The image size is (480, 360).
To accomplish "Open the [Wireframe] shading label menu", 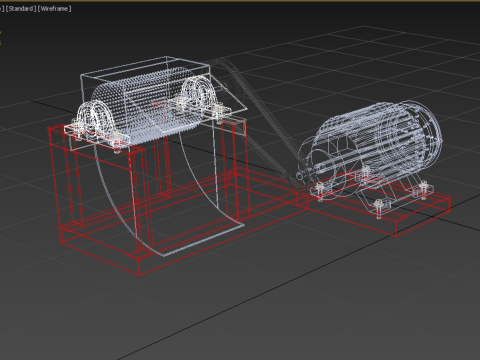I will (55, 9).
